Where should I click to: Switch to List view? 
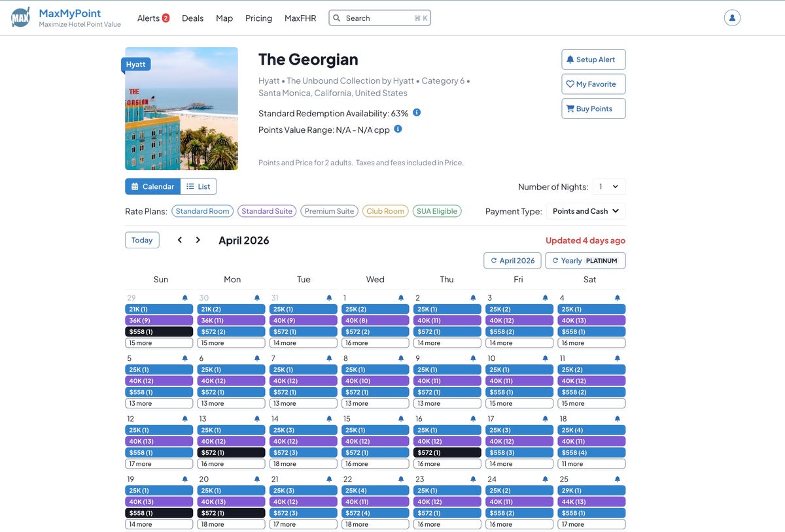coord(198,186)
